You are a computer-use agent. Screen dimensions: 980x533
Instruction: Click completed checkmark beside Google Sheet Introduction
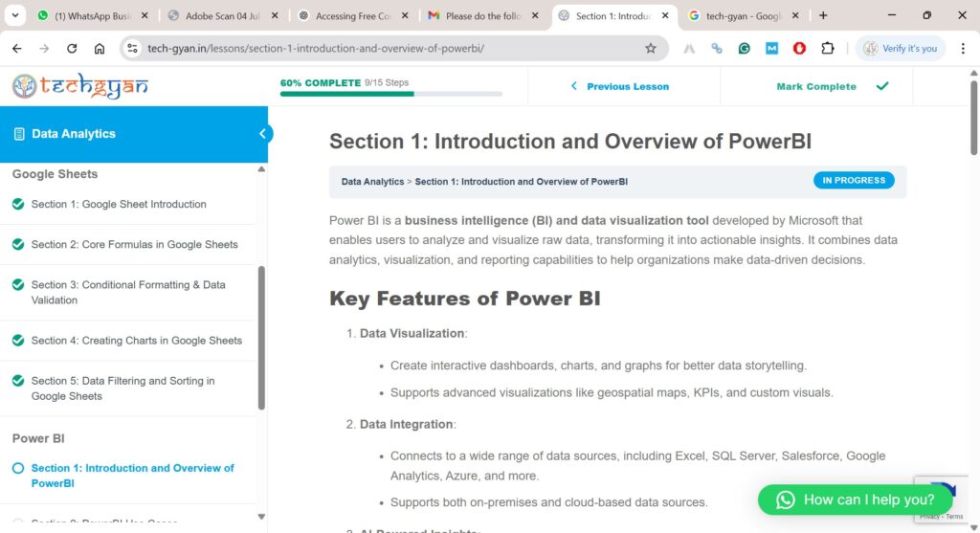[18, 204]
